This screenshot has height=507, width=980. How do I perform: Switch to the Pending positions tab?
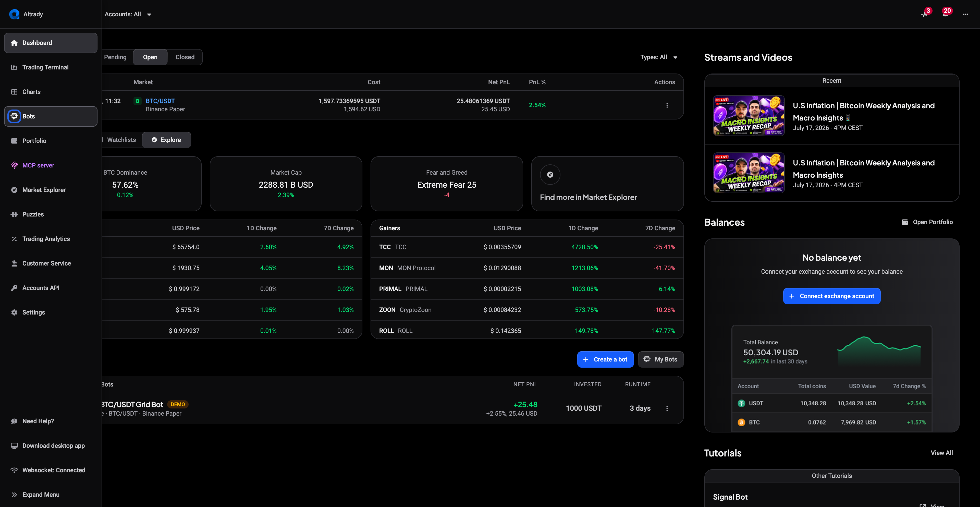click(115, 57)
